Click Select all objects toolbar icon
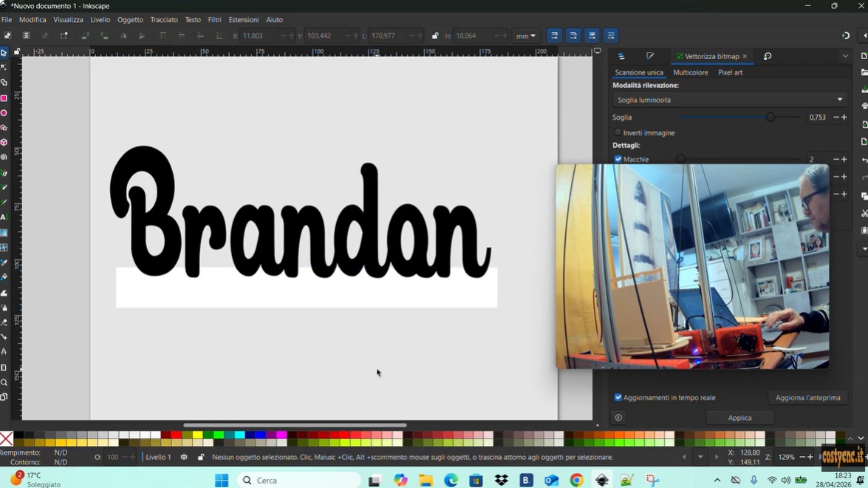868x488 pixels. tap(7, 35)
